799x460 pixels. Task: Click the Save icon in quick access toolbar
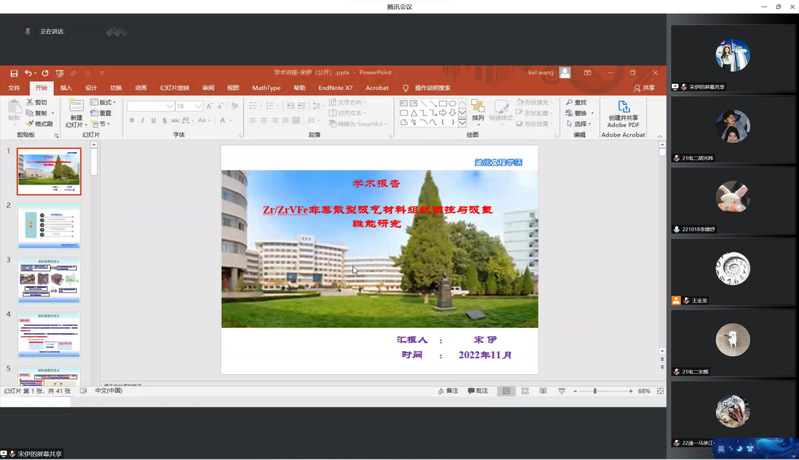14,73
